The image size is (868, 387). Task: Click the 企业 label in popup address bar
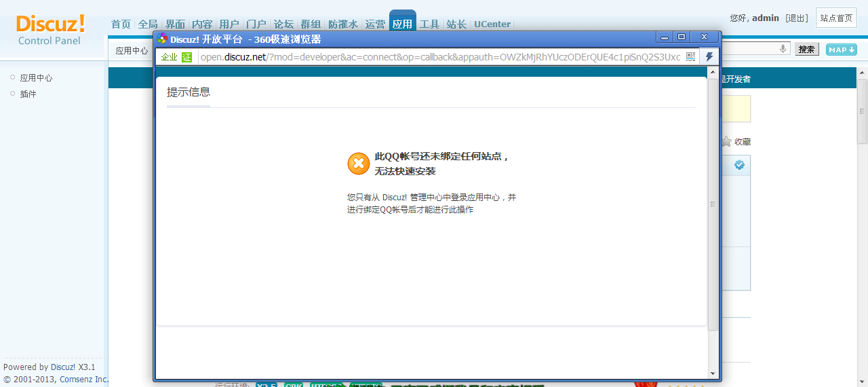[x=169, y=57]
